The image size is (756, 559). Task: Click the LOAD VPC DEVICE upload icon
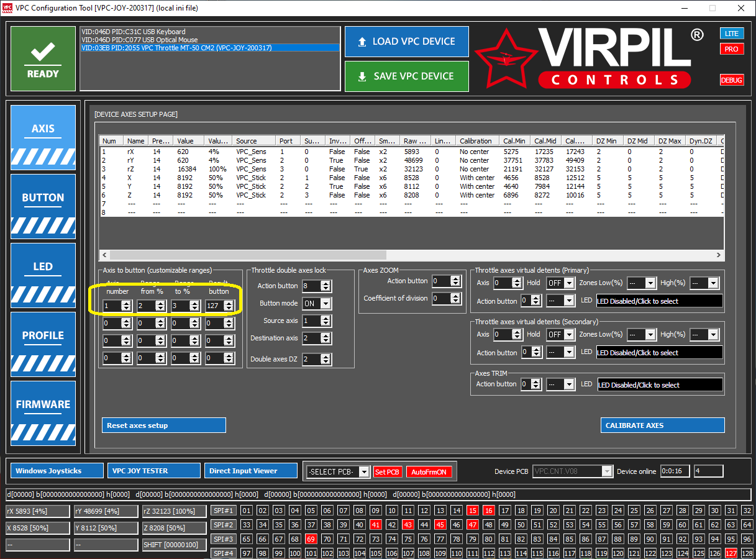pyautogui.click(x=362, y=42)
